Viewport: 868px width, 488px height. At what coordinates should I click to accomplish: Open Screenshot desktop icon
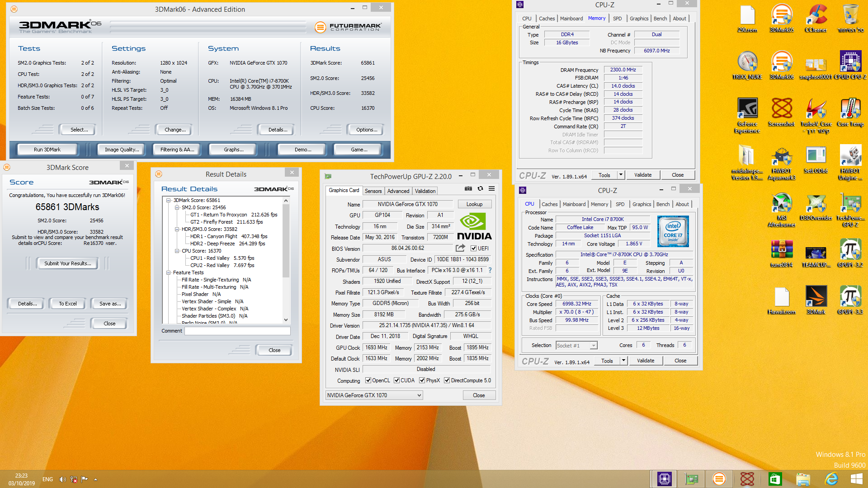782,113
